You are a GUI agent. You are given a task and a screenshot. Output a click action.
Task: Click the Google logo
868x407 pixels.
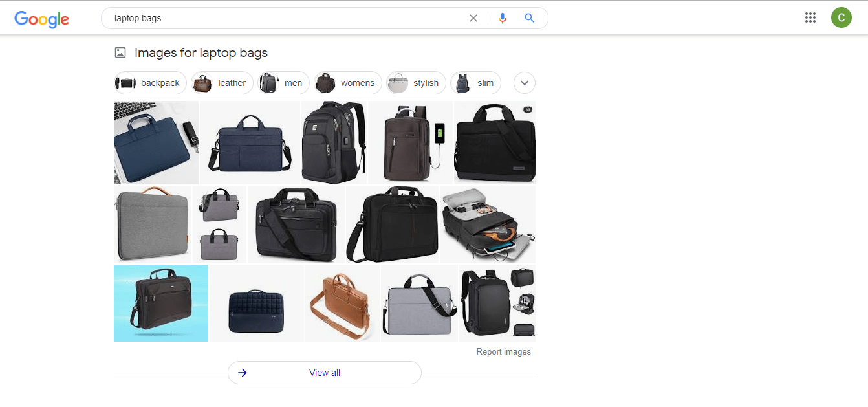click(x=42, y=19)
